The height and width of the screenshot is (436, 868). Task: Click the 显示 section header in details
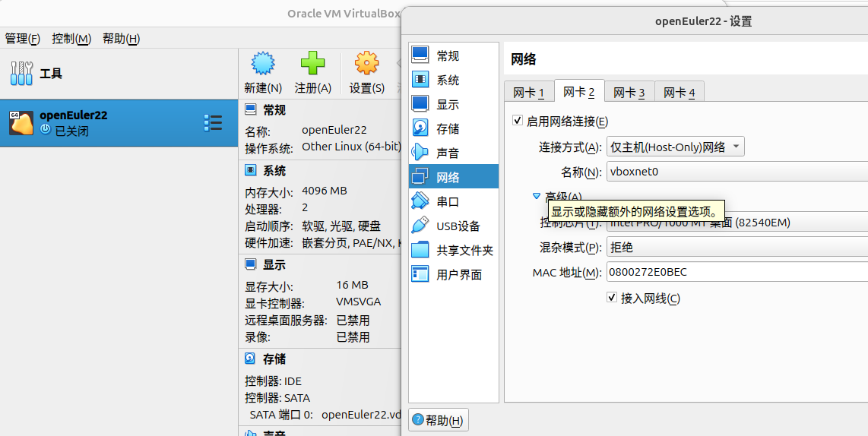pyautogui.click(x=274, y=264)
